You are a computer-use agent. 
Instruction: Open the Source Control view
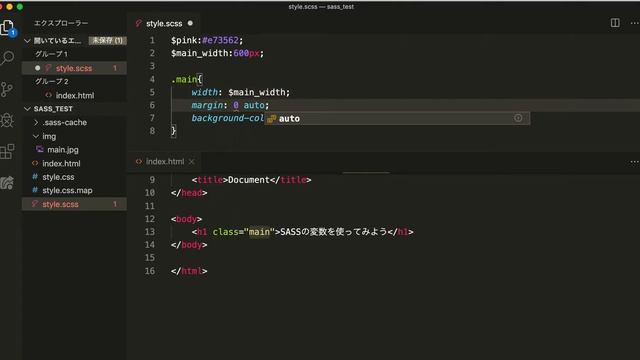(x=7, y=89)
